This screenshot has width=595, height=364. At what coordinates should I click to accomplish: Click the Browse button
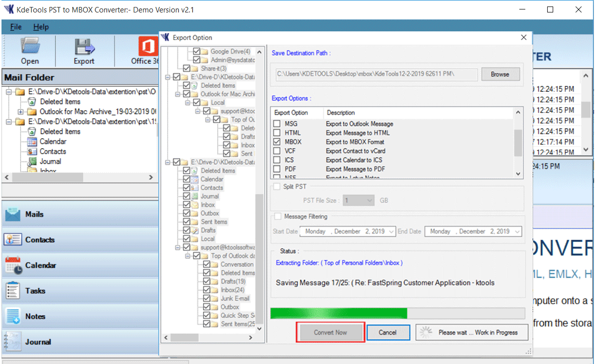point(499,74)
